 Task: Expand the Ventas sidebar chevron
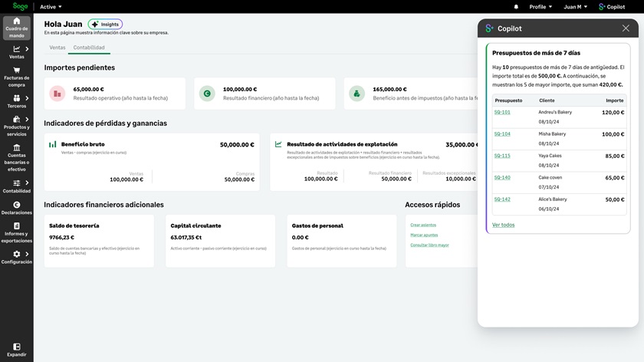tap(27, 49)
